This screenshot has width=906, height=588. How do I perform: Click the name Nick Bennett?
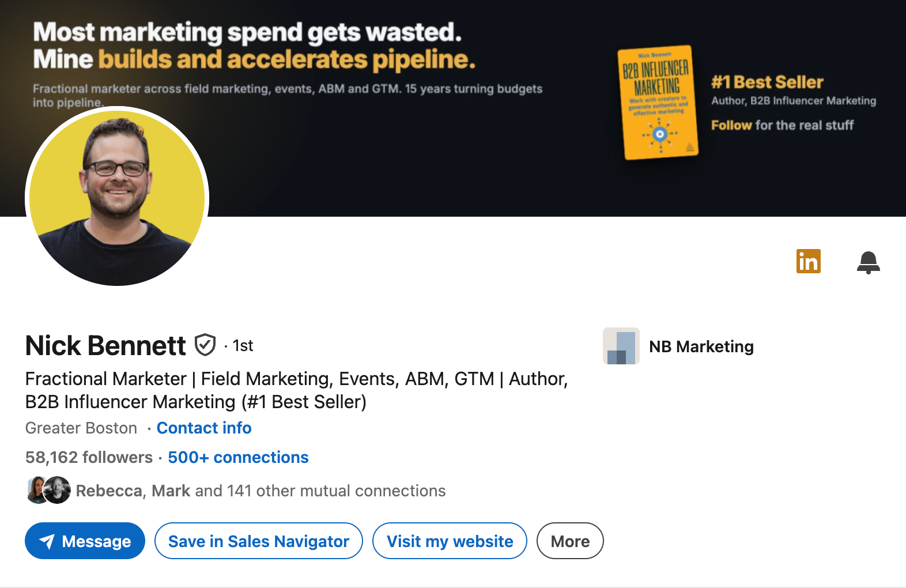[x=105, y=345]
